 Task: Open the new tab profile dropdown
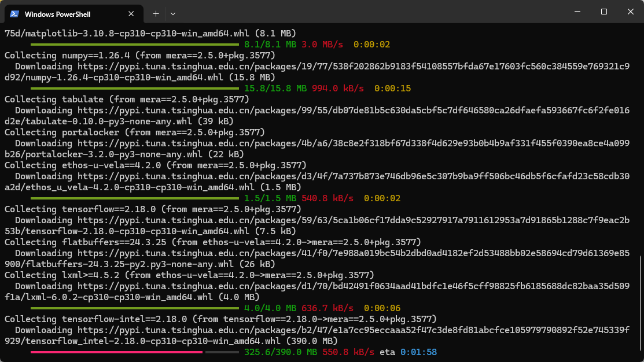click(x=173, y=14)
